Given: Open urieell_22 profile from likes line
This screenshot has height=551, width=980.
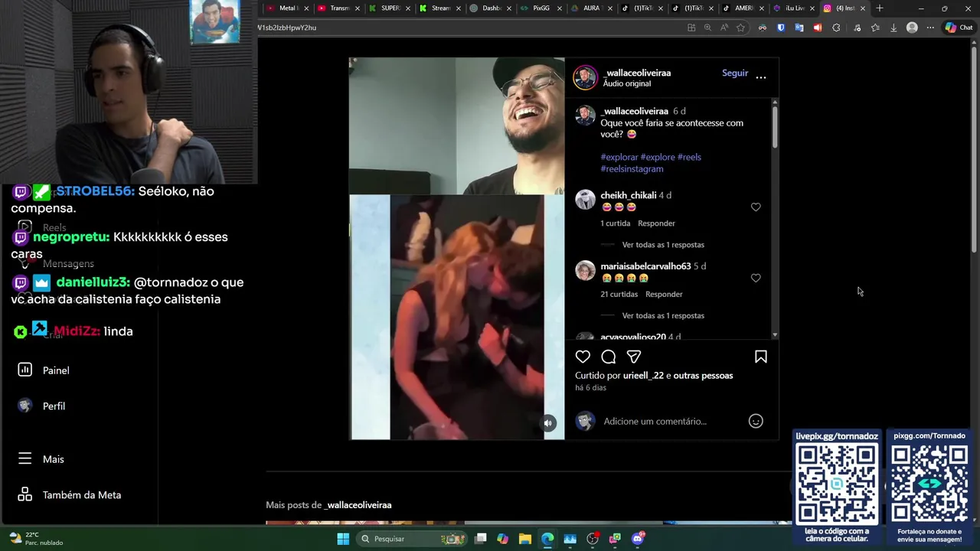Looking at the screenshot, I should tap(643, 376).
